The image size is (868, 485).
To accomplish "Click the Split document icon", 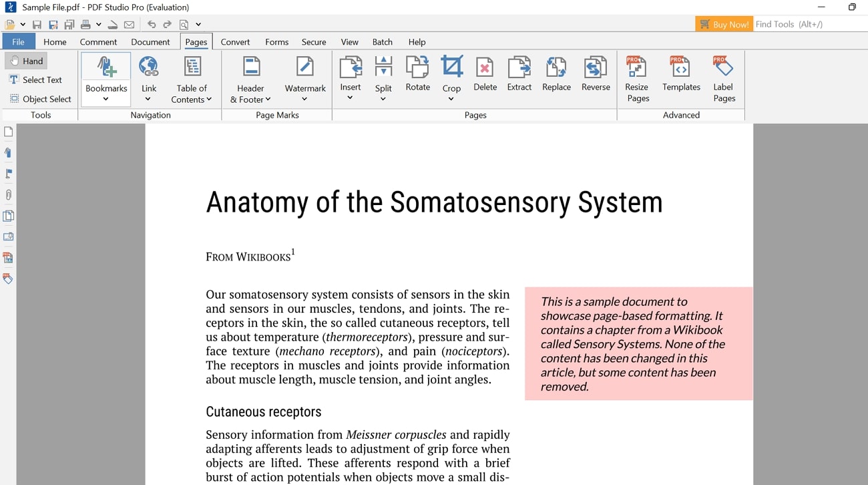I will point(383,67).
